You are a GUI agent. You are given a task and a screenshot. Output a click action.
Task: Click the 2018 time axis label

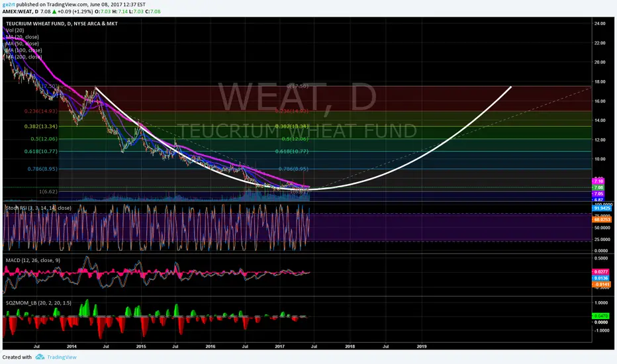pyautogui.click(x=350, y=347)
